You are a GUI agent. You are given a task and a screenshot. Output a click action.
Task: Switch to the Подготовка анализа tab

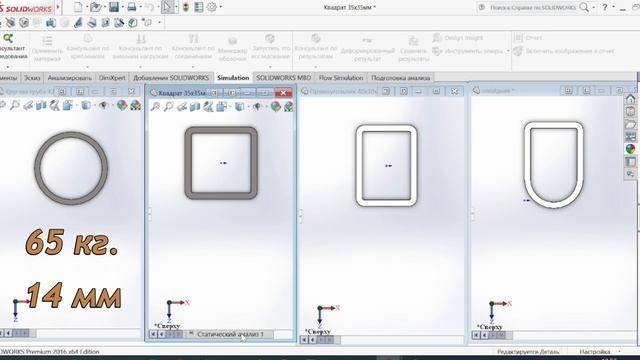pyautogui.click(x=400, y=78)
